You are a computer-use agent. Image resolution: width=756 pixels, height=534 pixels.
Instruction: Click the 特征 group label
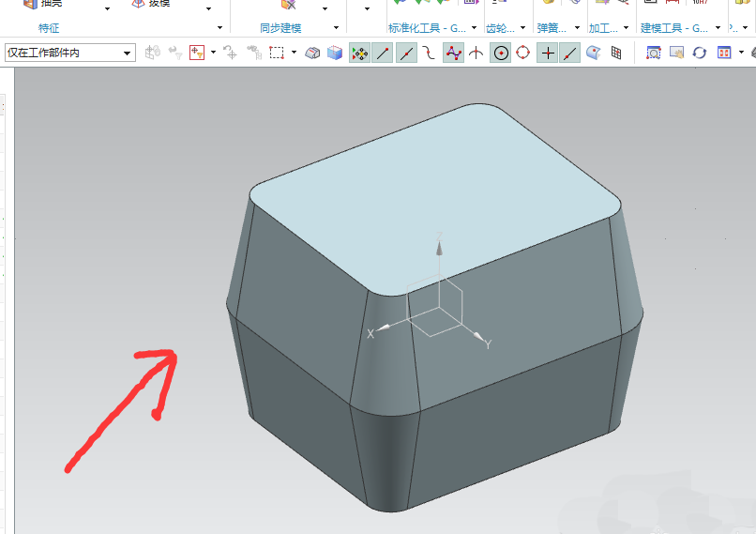point(49,28)
